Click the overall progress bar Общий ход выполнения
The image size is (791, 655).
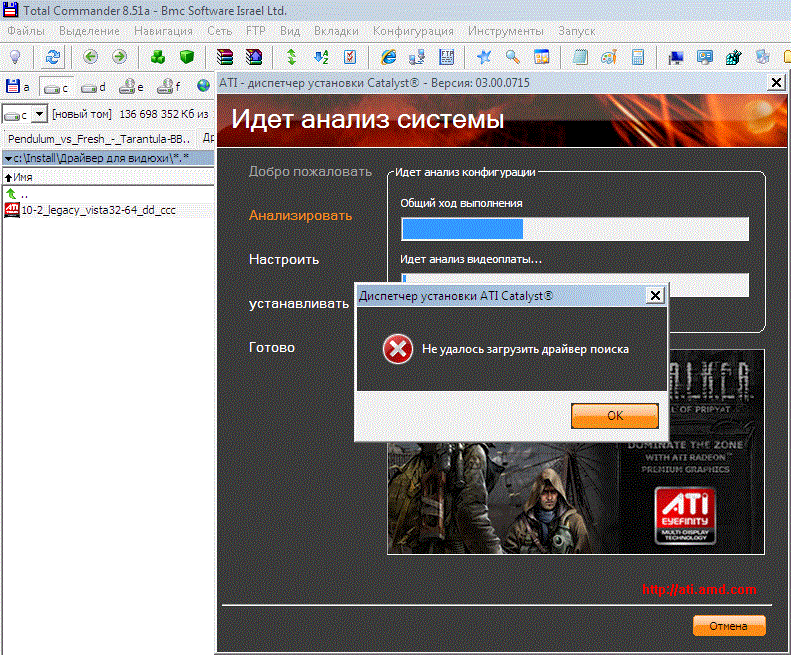[574, 229]
